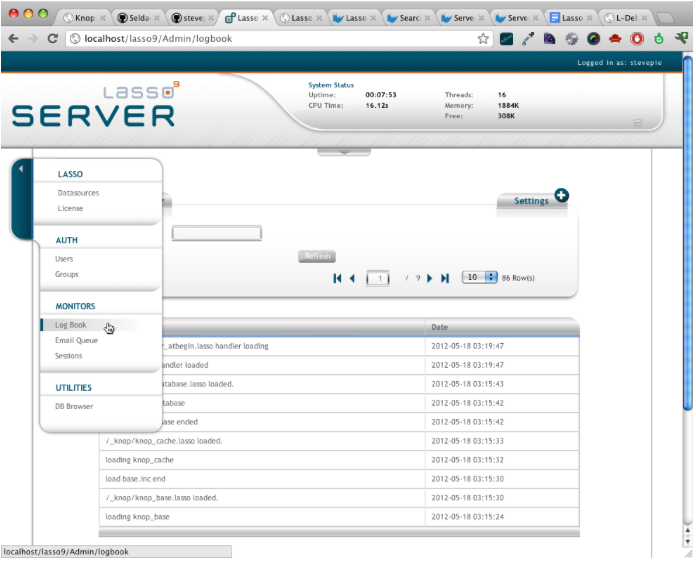696x571 pixels.
Task: Minimize the system status header panel
Action: (637, 123)
